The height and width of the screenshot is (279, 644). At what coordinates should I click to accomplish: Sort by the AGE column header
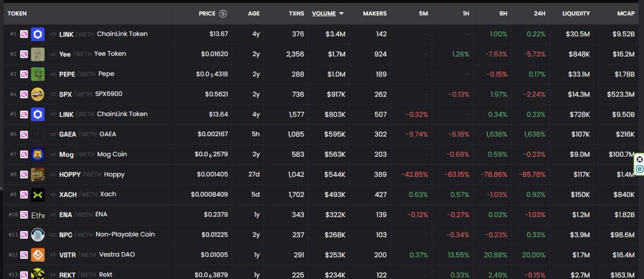click(254, 13)
